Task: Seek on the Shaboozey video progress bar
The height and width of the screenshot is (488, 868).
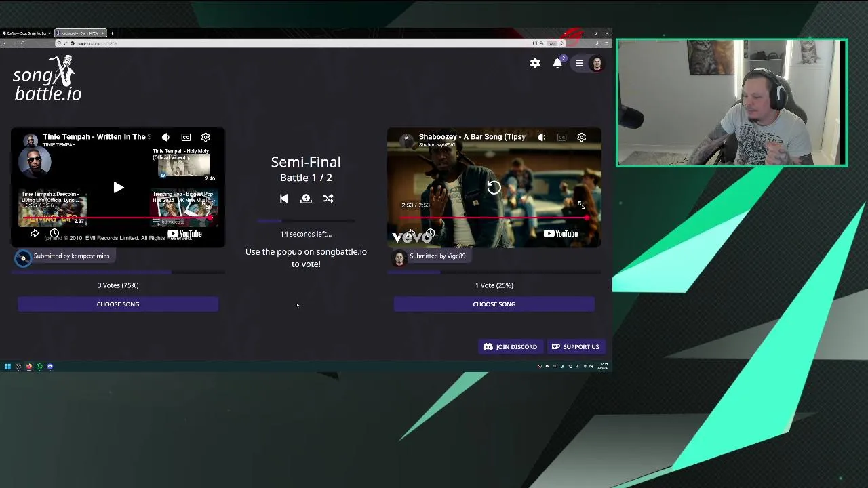Action: point(494,218)
